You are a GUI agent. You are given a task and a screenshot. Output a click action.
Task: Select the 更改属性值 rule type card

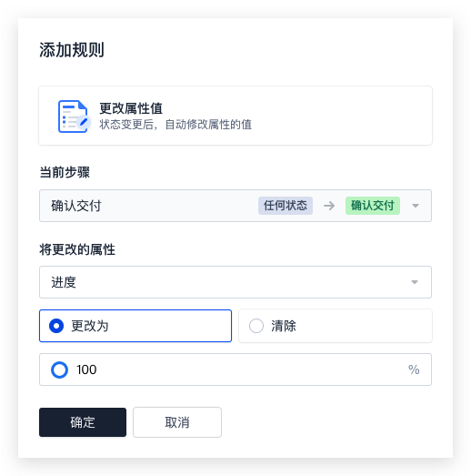(x=235, y=116)
